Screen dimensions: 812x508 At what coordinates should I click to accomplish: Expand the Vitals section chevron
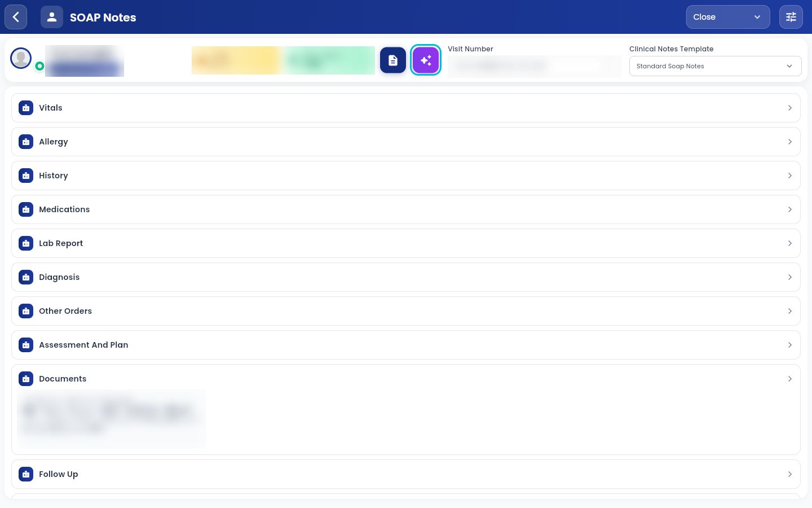pos(789,108)
